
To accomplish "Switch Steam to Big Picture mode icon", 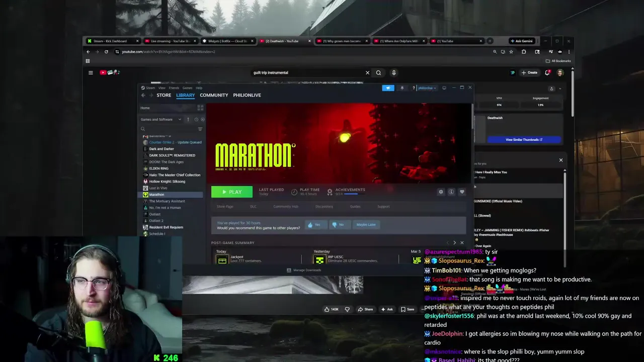I will pyautogui.click(x=444, y=88).
